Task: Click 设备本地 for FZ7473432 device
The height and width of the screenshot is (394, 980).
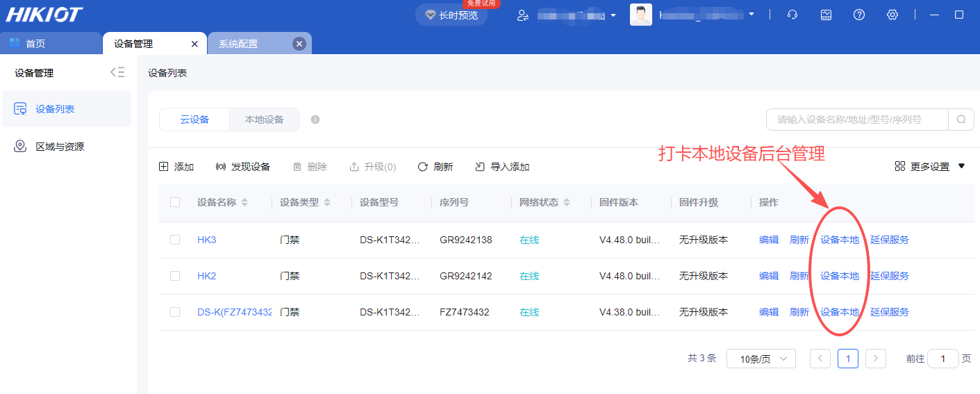Action: [x=840, y=312]
